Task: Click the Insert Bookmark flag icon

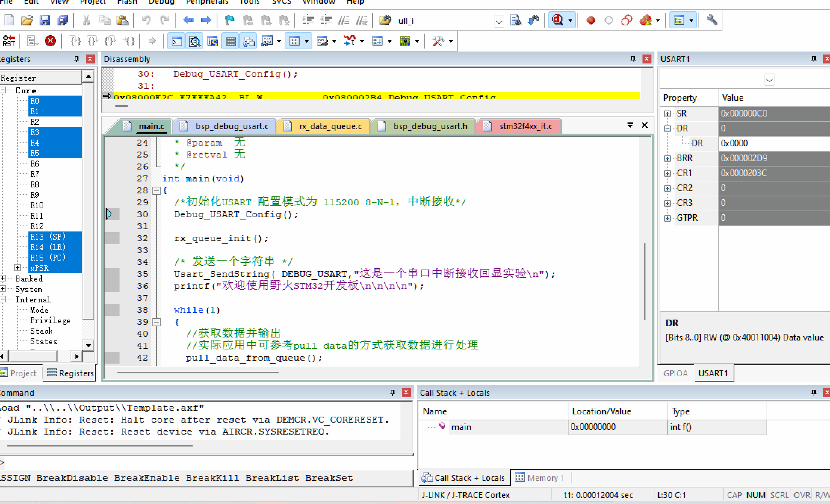Action: [229, 20]
